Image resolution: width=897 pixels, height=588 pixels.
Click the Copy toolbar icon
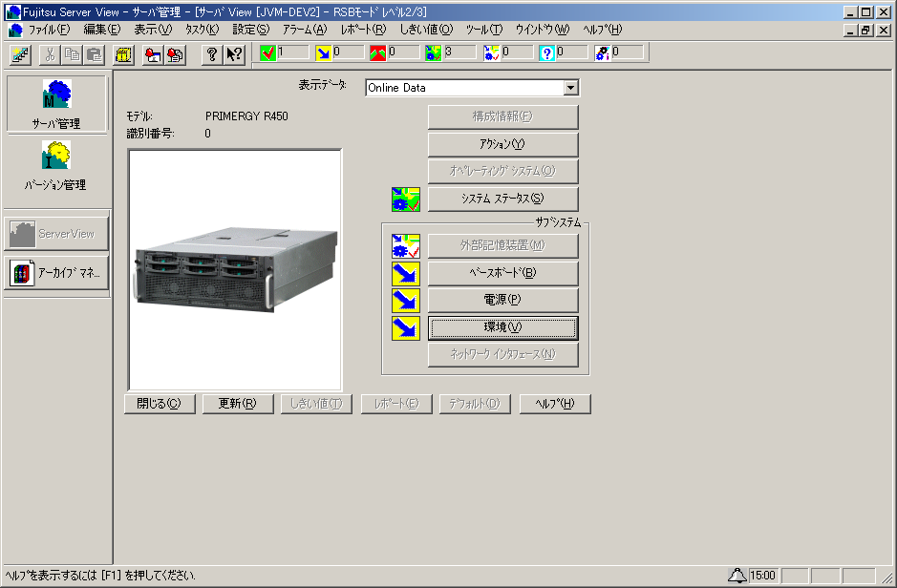coord(72,54)
